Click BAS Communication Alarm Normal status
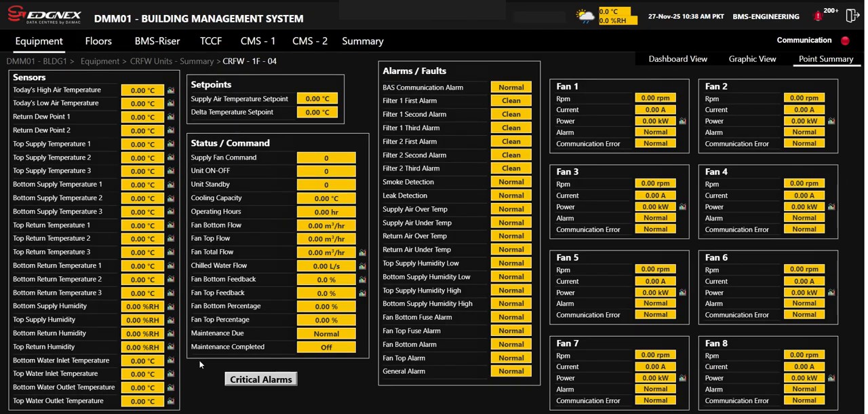Screen dimensions: 868x414 (511, 88)
